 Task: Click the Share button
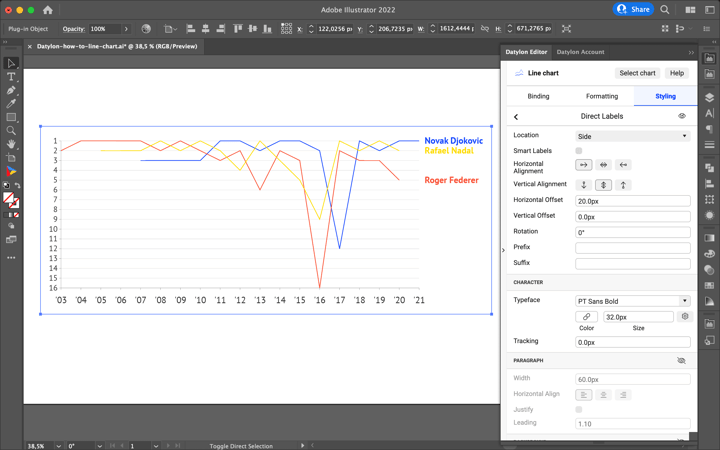click(x=633, y=9)
